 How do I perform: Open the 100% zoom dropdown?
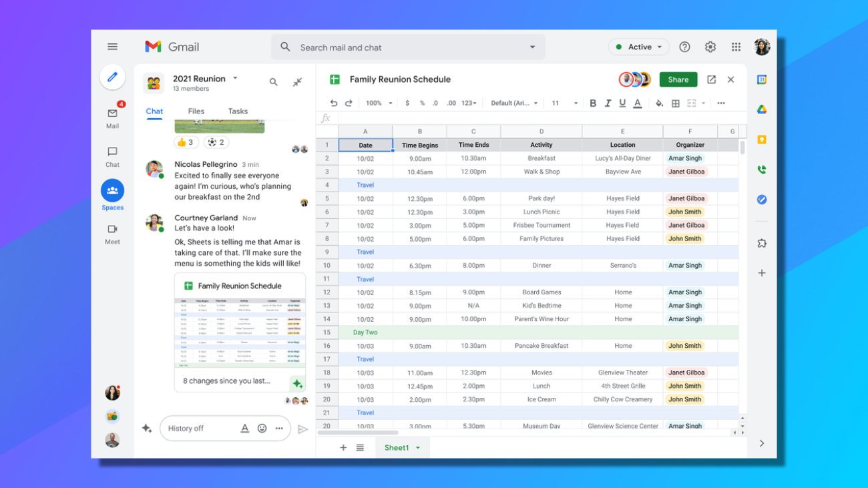point(378,103)
